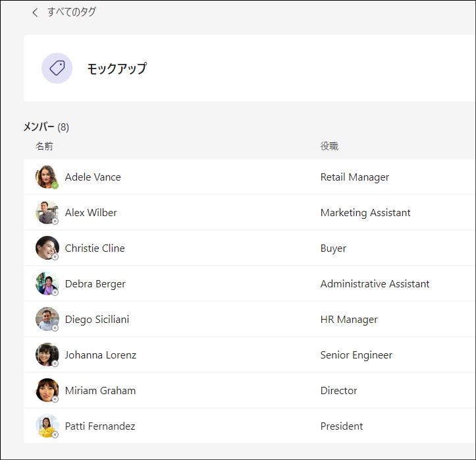Click Adele Vance's green presence status badge

tap(55, 186)
